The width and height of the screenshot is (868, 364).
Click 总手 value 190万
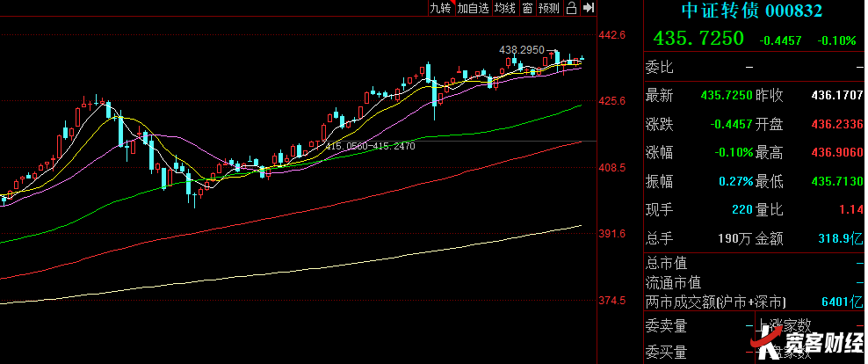(x=735, y=239)
